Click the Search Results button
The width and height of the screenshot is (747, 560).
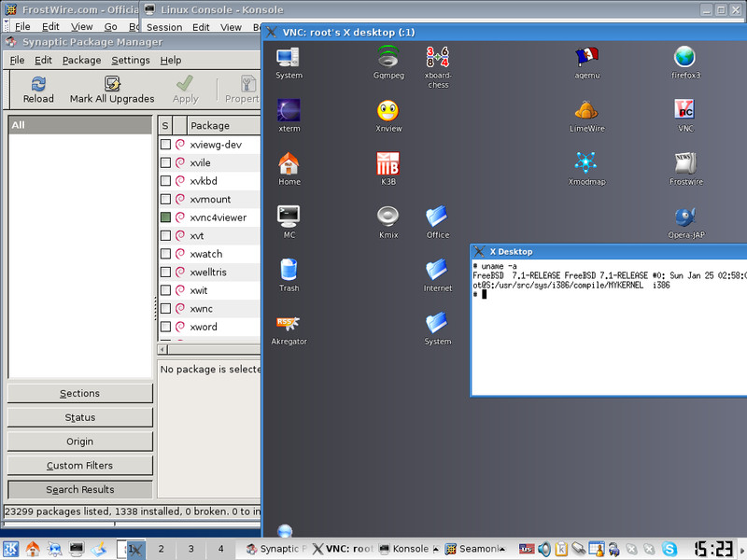tap(80, 489)
